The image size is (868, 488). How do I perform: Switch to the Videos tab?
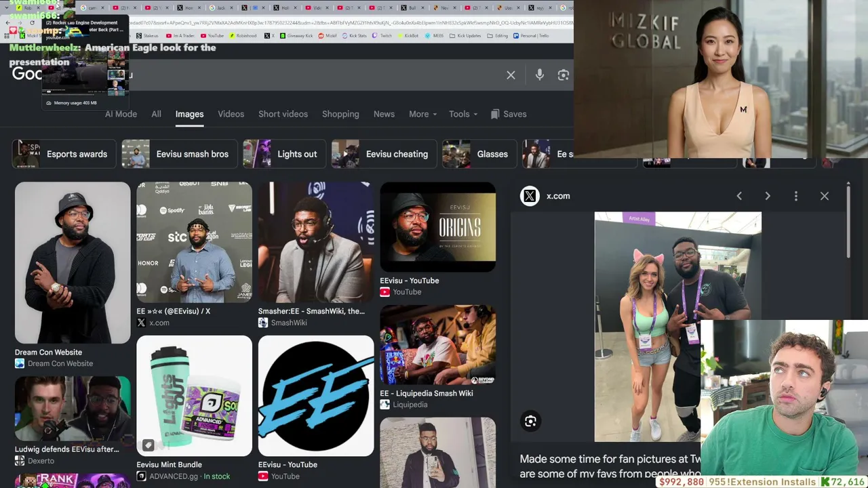click(x=231, y=114)
